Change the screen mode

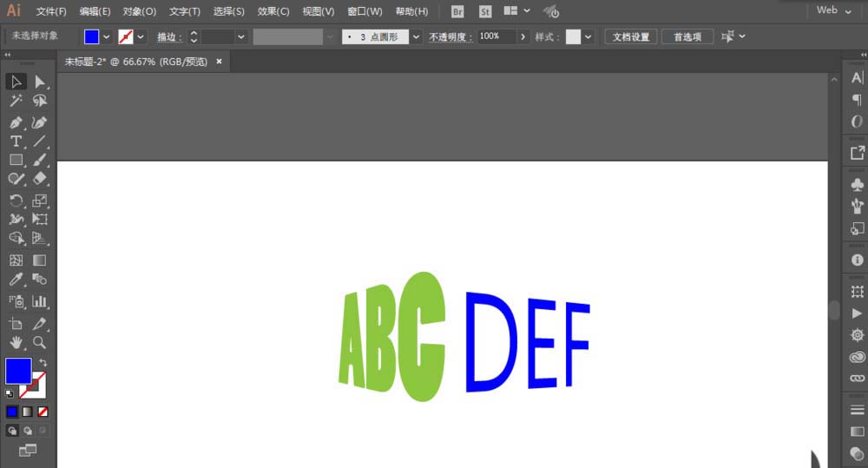(28, 451)
